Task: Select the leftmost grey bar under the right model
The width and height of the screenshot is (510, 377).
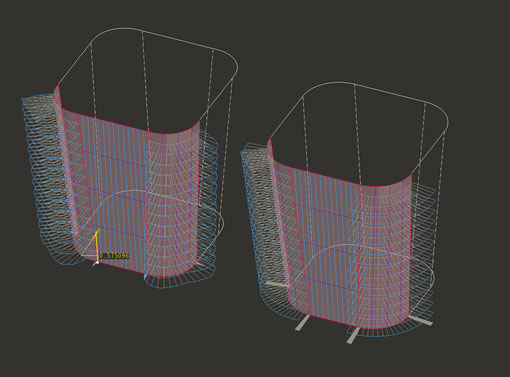Action: 303,323
